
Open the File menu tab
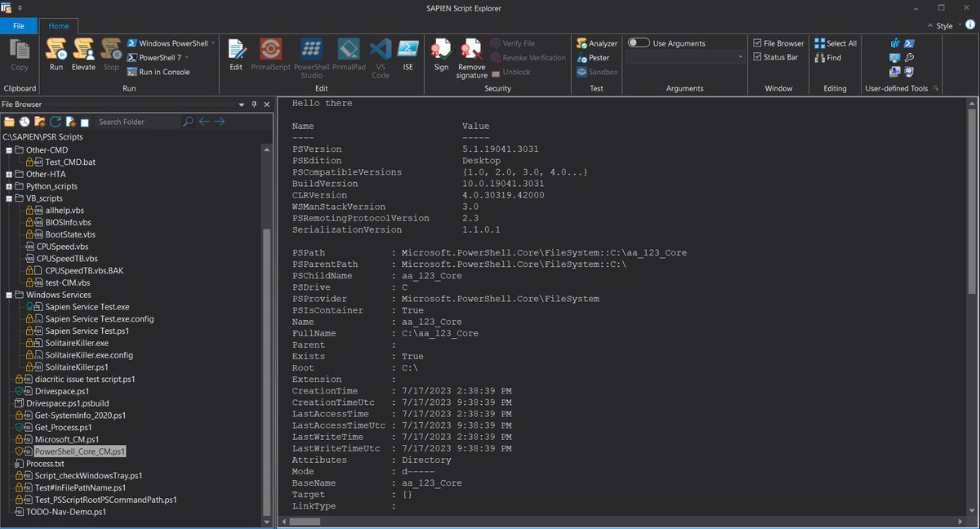[x=18, y=25]
